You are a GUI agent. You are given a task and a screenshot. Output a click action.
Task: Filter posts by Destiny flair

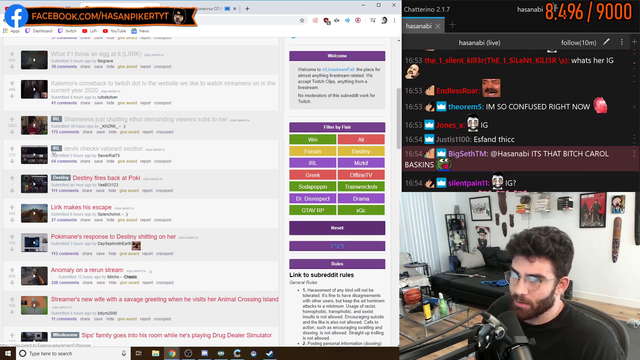(361, 151)
